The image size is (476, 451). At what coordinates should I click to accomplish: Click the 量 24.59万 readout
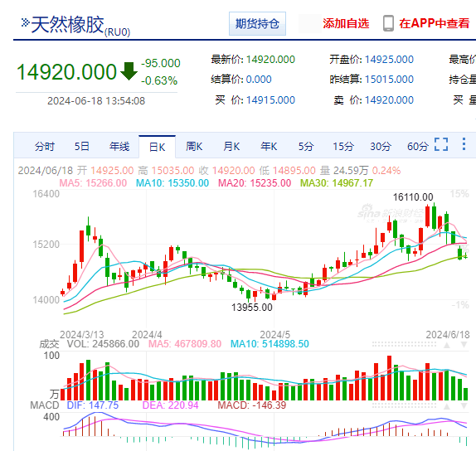tap(344, 171)
